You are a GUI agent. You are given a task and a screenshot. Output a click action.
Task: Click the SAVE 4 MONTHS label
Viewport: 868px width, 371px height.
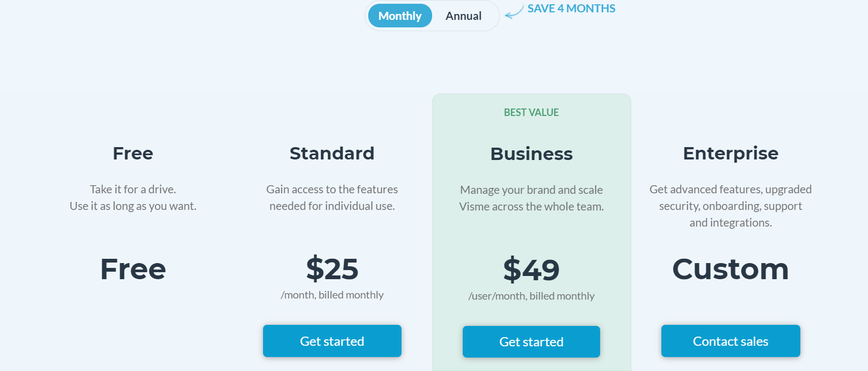(571, 9)
